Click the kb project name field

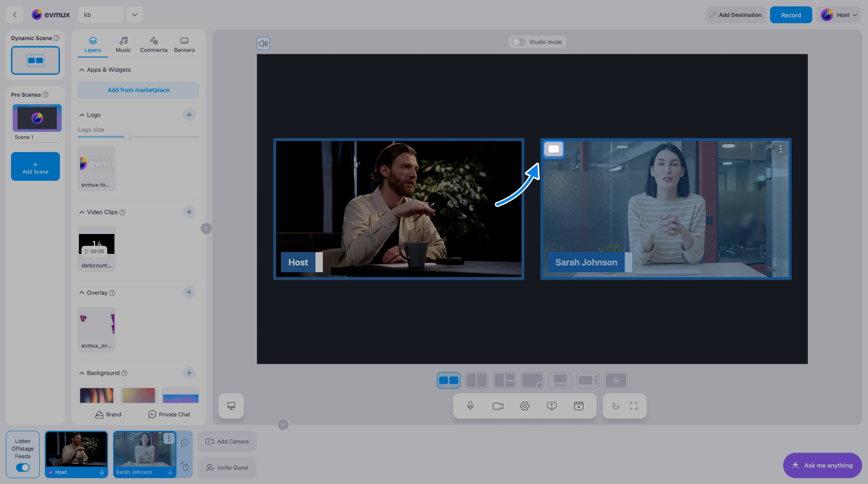[x=101, y=15]
